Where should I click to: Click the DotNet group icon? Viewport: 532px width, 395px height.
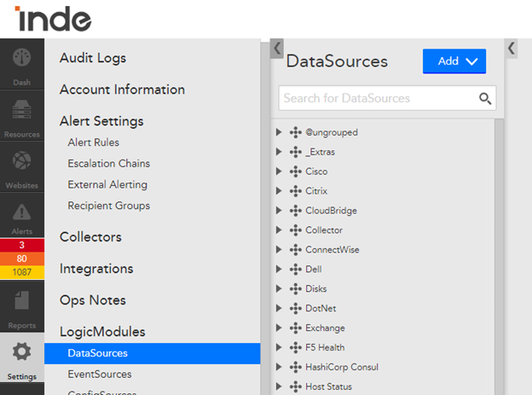296,308
